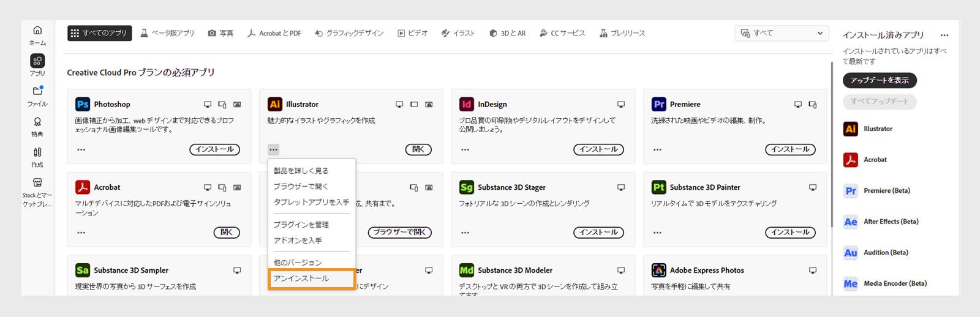Viewport: 980px width, 317px height.
Task: Install Photoshop
Action: tap(214, 149)
